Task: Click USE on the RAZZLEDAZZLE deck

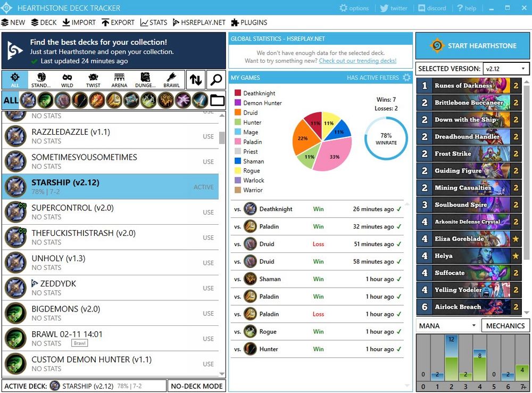Action: 209,136
